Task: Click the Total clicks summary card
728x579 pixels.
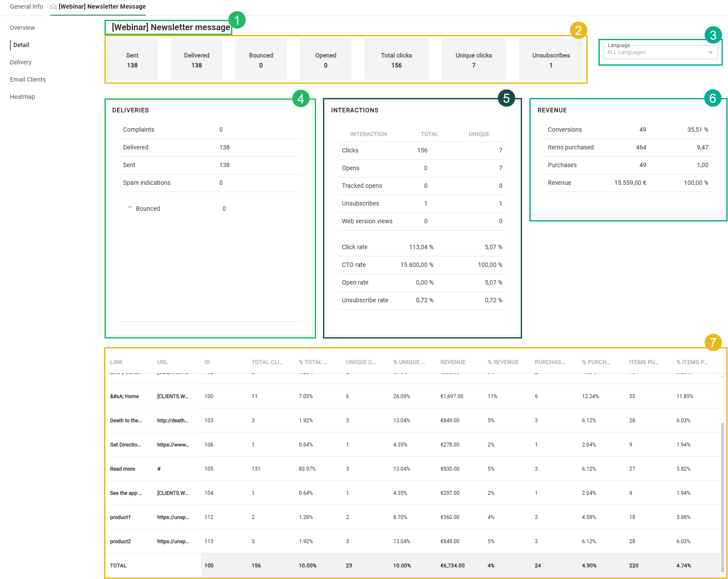Action: click(x=396, y=60)
